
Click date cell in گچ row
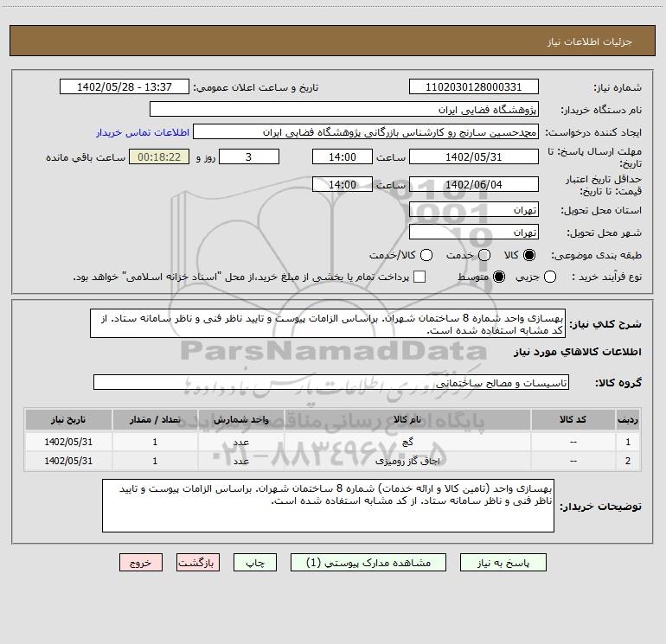(x=68, y=442)
